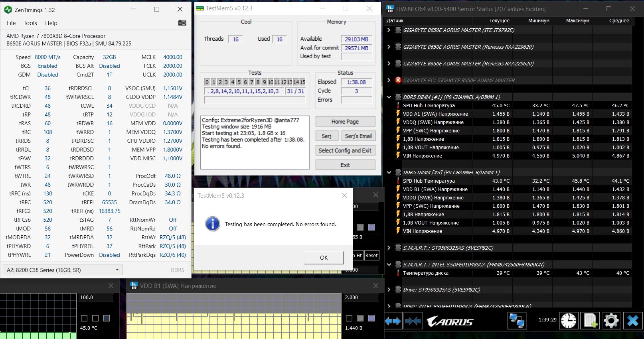Click the purple color swatch in VDD B1 graph
This screenshot has width=644, height=339.
(371, 318)
